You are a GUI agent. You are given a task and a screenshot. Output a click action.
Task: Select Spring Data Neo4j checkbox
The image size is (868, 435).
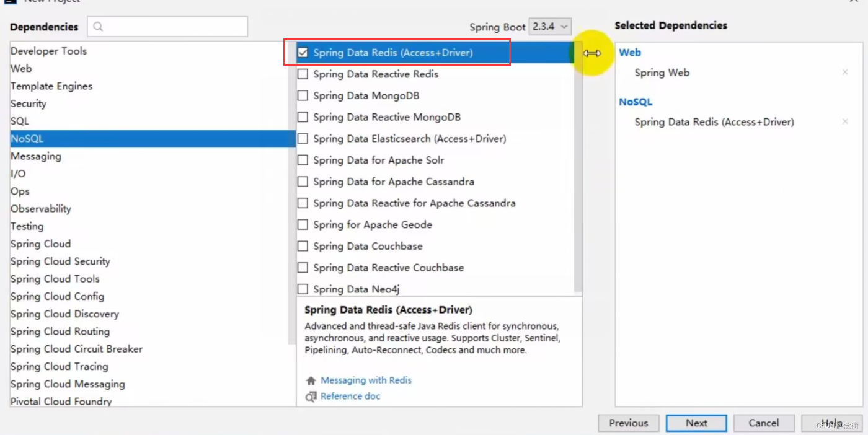(303, 289)
